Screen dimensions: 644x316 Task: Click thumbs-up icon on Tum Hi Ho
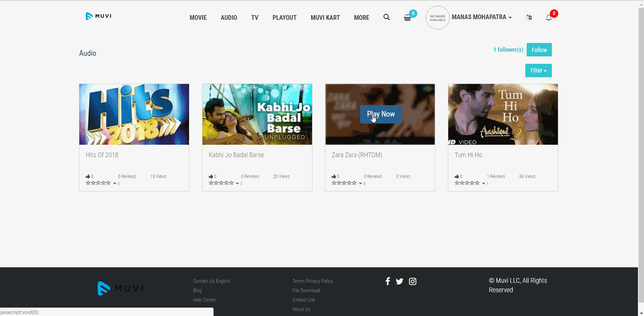coord(457,176)
